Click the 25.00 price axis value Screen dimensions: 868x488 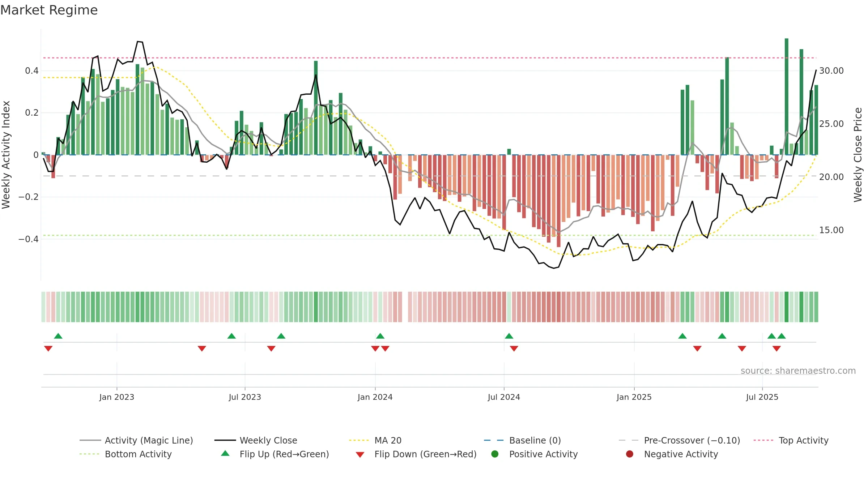831,124
